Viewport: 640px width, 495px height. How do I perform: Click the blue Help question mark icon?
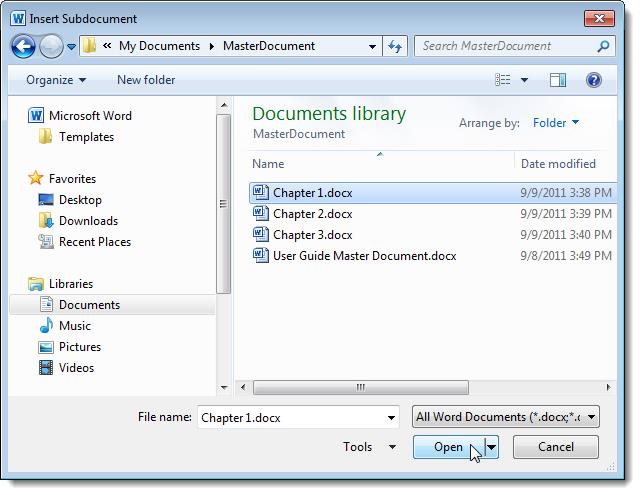(x=593, y=80)
